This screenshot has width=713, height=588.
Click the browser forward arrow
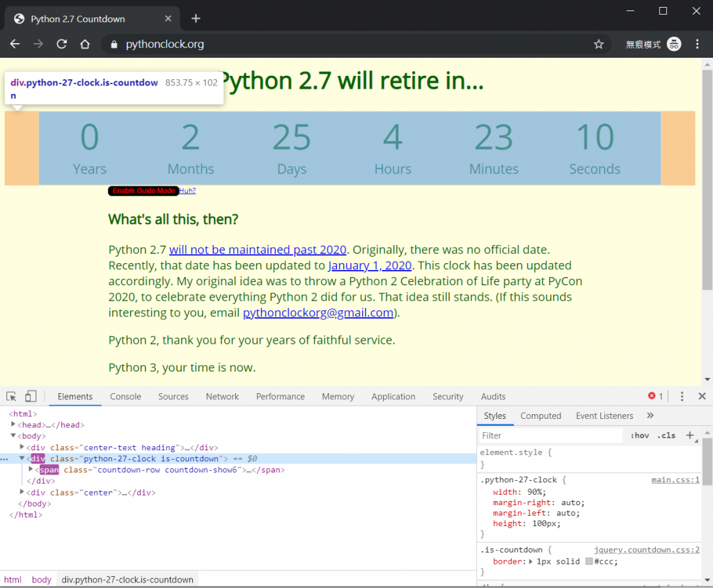tap(38, 44)
